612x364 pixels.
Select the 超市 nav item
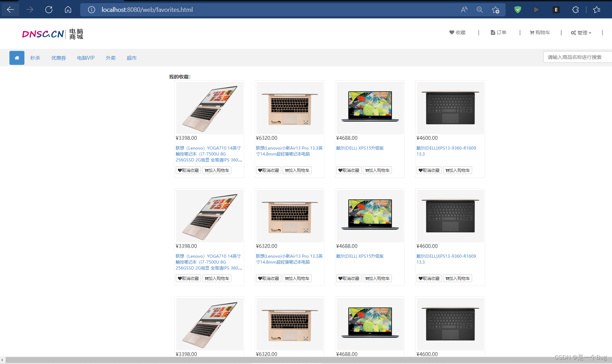click(132, 58)
